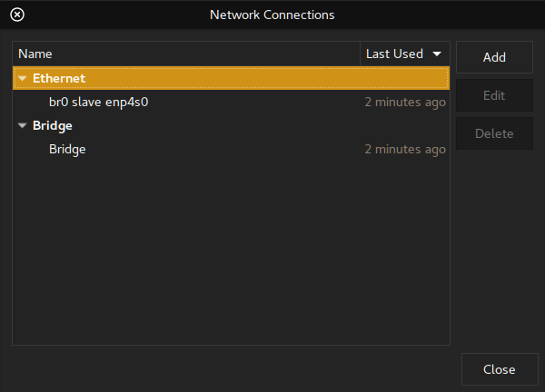Close the Network Connections window using the X icon

pos(17,15)
